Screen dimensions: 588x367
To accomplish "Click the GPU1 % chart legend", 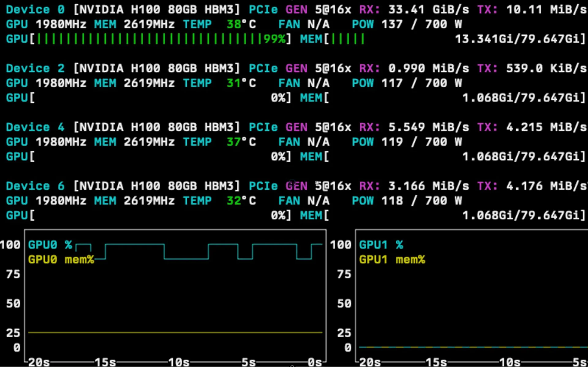I will pos(381,245).
